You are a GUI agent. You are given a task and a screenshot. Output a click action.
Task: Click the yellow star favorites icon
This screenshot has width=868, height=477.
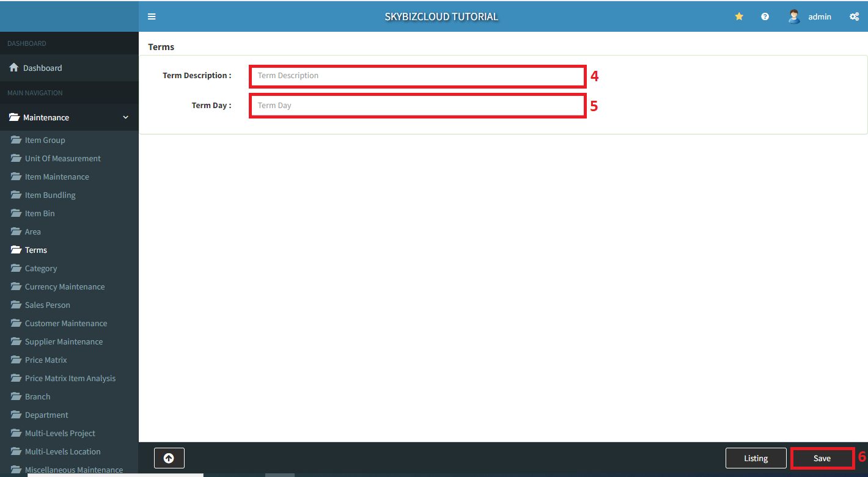[x=739, y=16]
